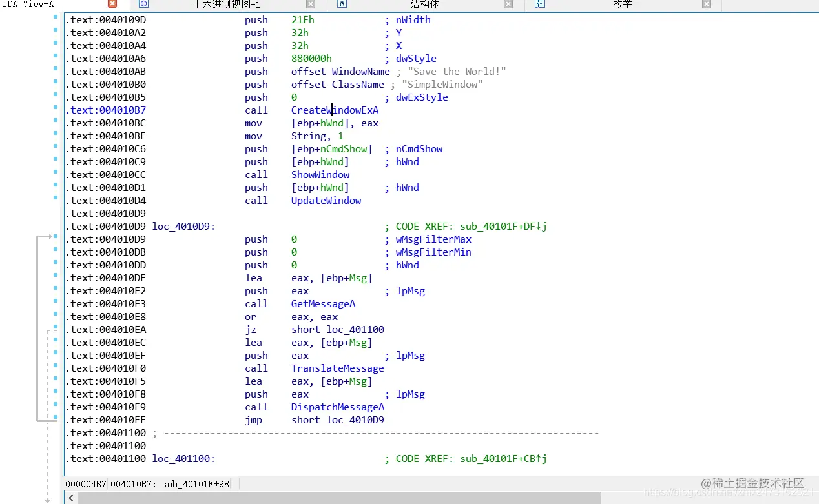Close the 枚举 tab
Viewport: 819px width, 504px height.
click(707, 5)
